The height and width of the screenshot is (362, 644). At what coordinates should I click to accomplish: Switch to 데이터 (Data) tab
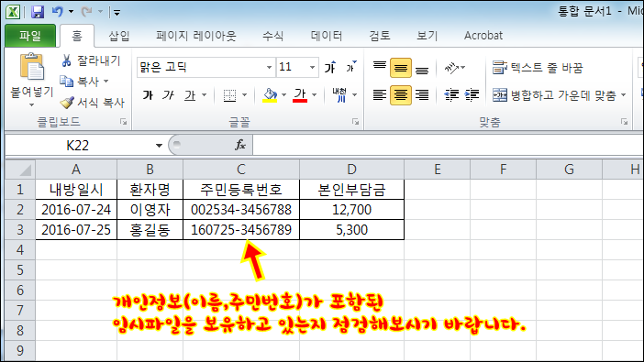[x=327, y=36]
